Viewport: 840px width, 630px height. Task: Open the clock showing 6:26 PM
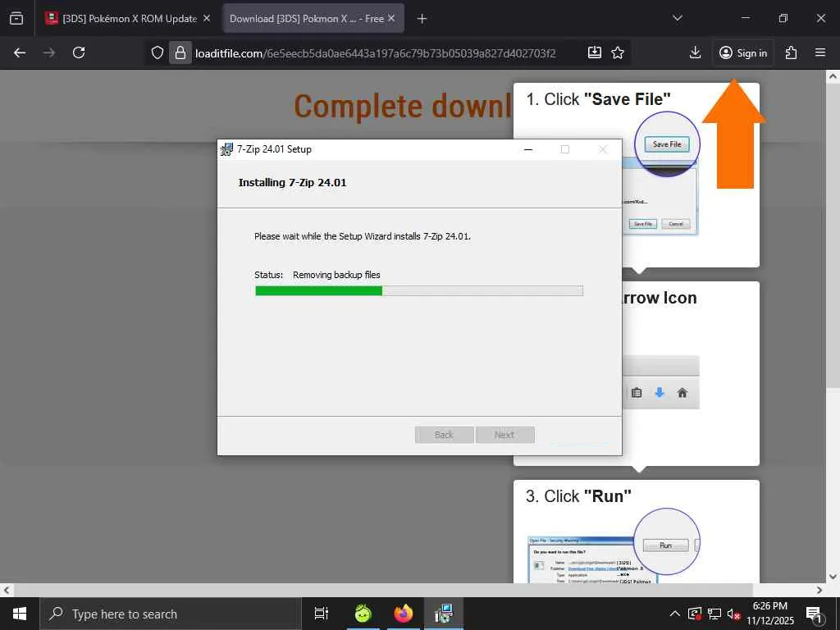pos(770,614)
